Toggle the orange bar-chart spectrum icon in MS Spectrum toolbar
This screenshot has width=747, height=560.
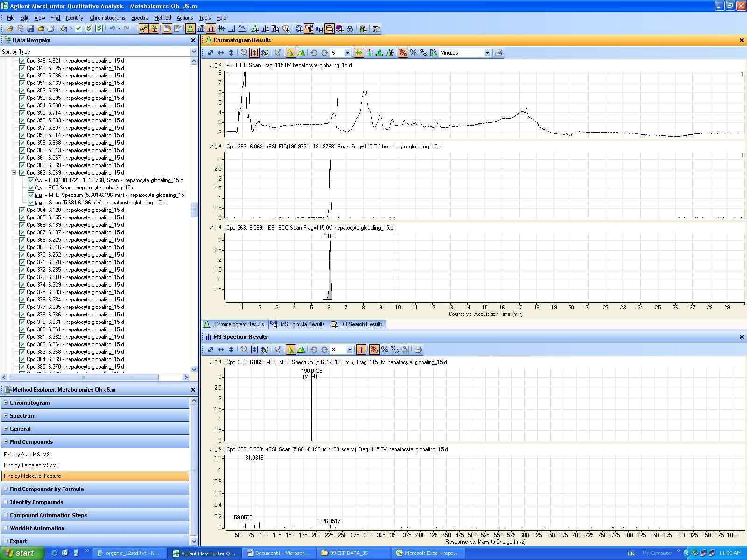(x=361, y=350)
